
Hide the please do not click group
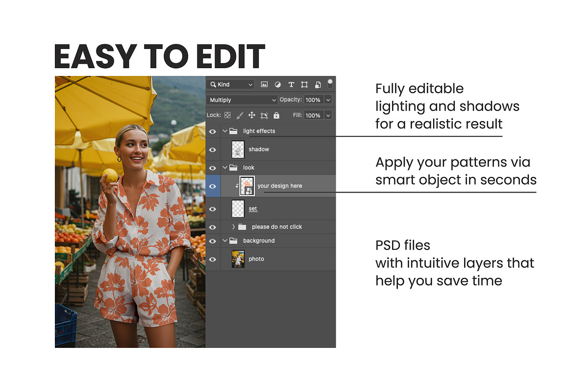click(213, 227)
